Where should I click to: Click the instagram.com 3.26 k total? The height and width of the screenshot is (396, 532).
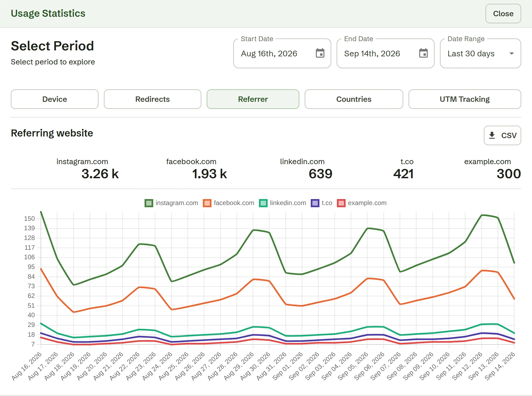[x=100, y=174]
